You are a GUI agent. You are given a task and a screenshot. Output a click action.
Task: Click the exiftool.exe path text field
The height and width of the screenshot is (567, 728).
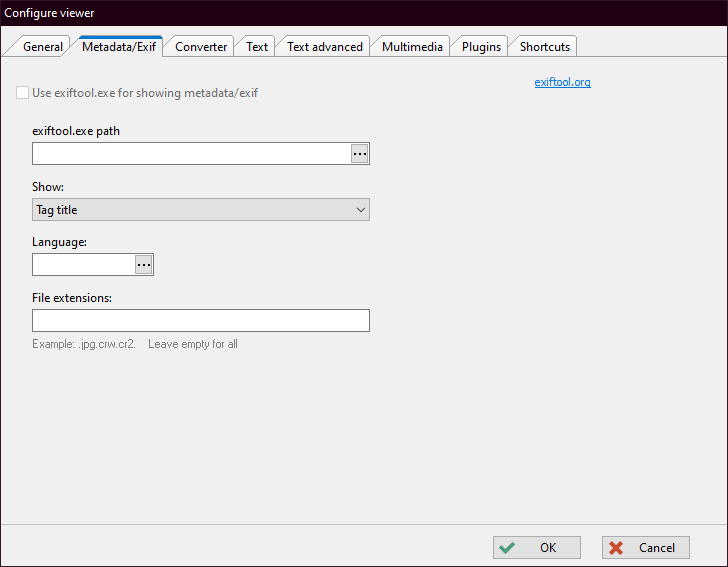[191, 154]
